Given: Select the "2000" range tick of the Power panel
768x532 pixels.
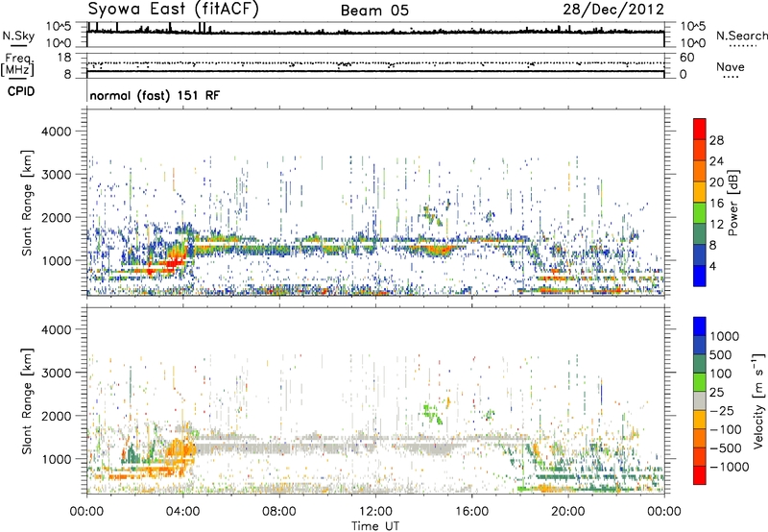Looking at the screenshot, I should [59, 217].
